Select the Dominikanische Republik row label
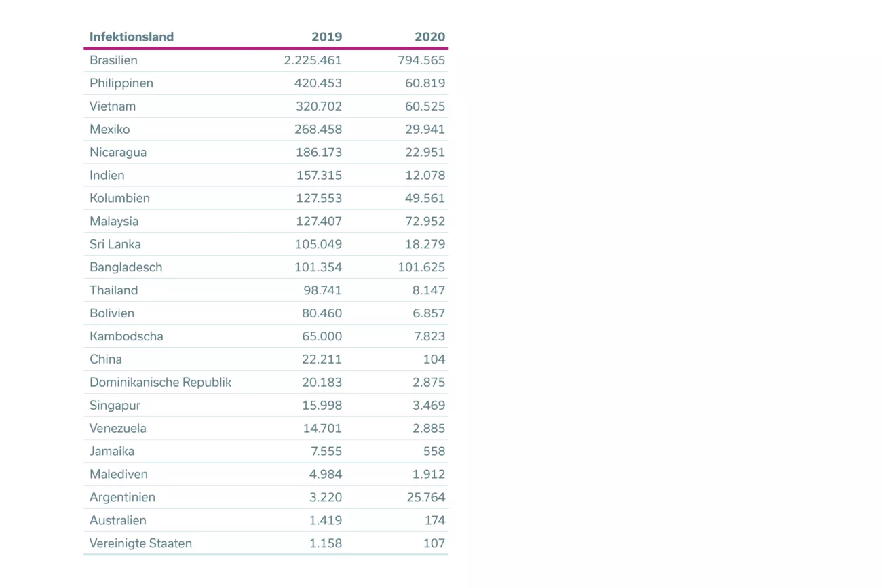 click(161, 383)
